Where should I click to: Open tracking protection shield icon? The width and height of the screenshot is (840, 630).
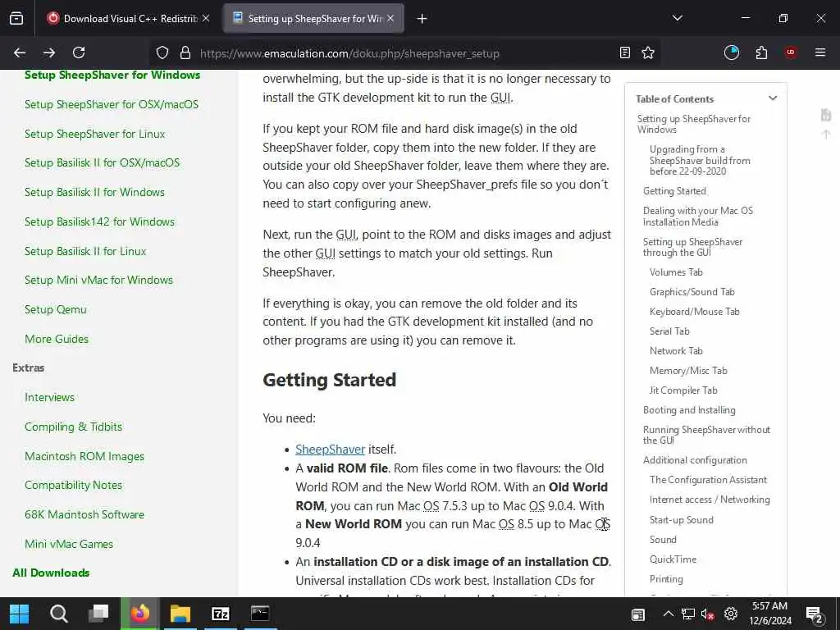coord(162,52)
